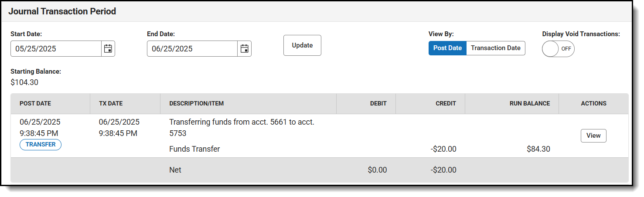The width and height of the screenshot is (644, 197).
Task: Click the Debit column header
Action: click(378, 104)
